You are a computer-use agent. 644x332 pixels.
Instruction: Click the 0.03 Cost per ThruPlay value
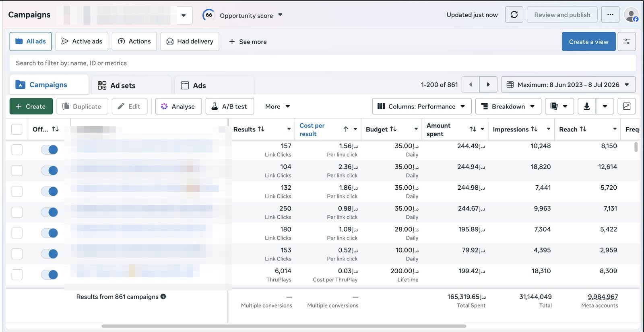click(x=348, y=271)
